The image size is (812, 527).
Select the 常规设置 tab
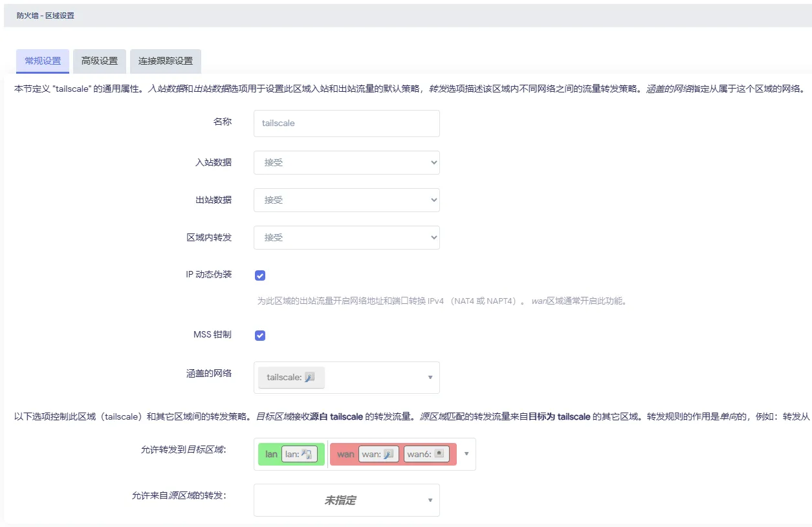43,61
